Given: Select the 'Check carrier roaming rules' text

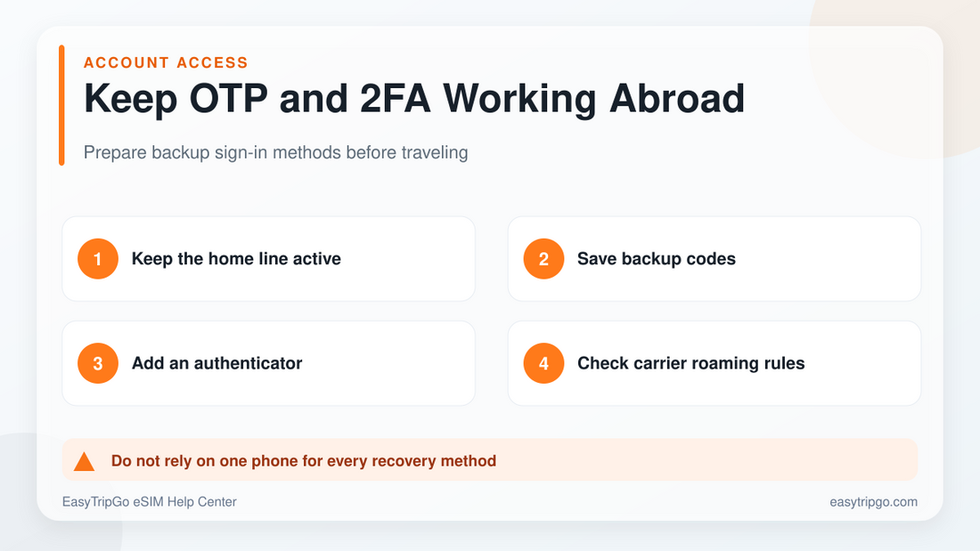Looking at the screenshot, I should 690,363.
